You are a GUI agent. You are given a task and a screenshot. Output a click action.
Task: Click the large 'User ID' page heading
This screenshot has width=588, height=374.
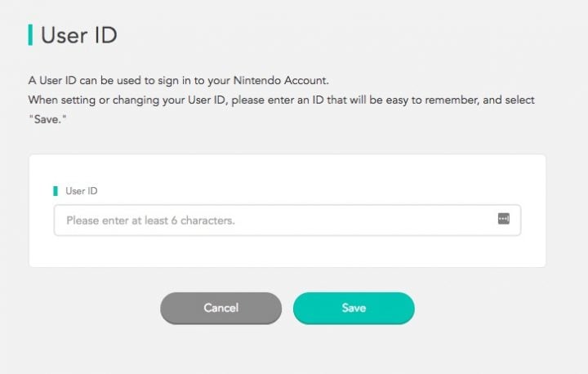click(x=79, y=35)
